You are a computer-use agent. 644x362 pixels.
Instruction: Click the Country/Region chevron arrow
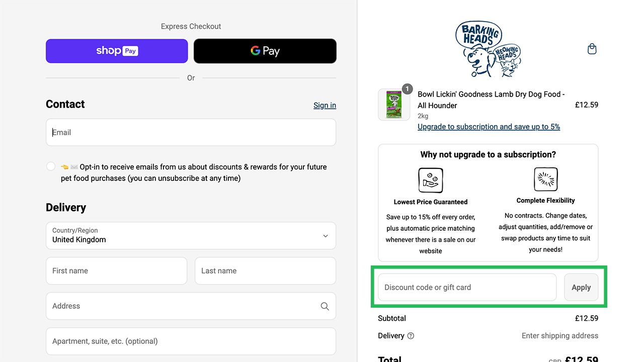[326, 236]
